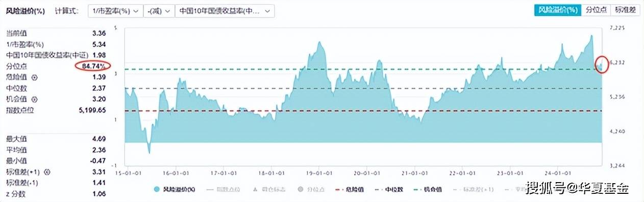Viewport: 644px width, 202px height.
Task: Click the 最小值 value -0.47
Action: point(97,160)
